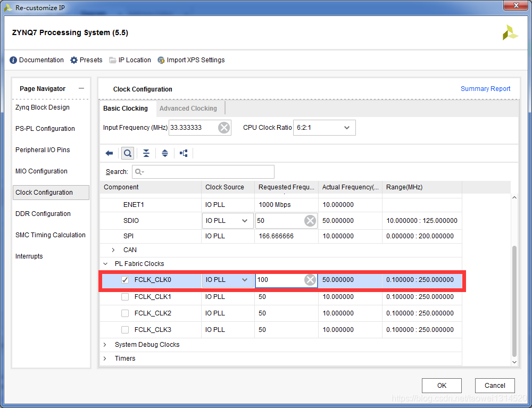The width and height of the screenshot is (532, 408).
Task: Toggle the search magnifier toolbar icon
Action: pos(128,153)
